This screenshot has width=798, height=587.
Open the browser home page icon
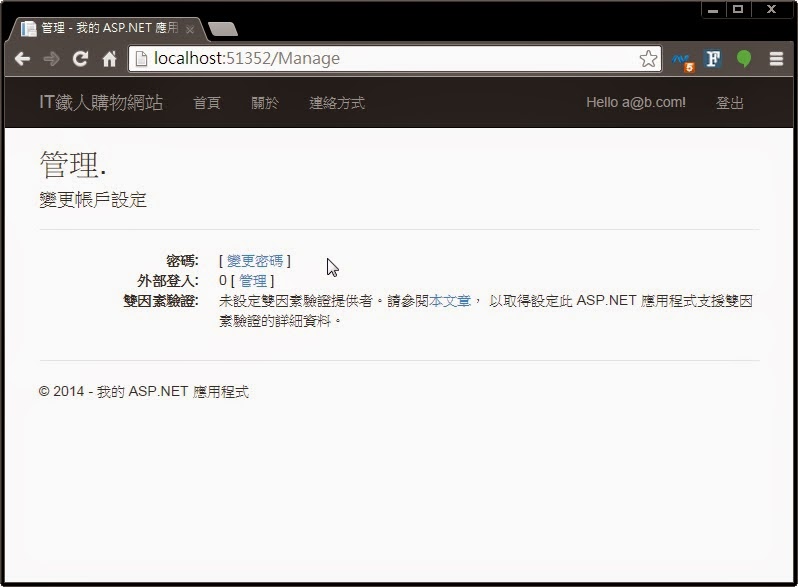(109, 59)
